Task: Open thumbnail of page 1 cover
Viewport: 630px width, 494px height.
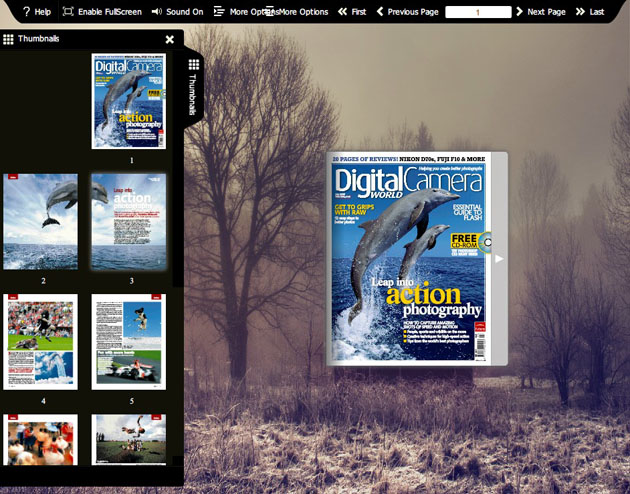Action: coord(129,101)
